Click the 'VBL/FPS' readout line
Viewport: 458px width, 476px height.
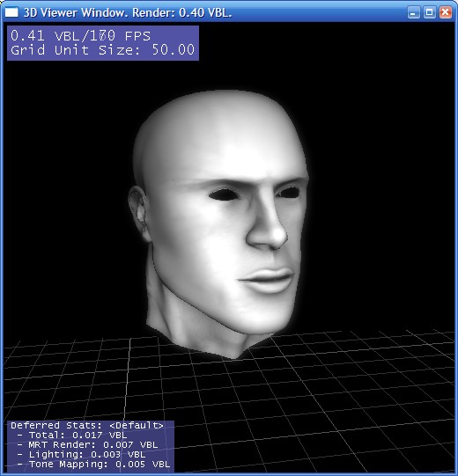(80, 36)
